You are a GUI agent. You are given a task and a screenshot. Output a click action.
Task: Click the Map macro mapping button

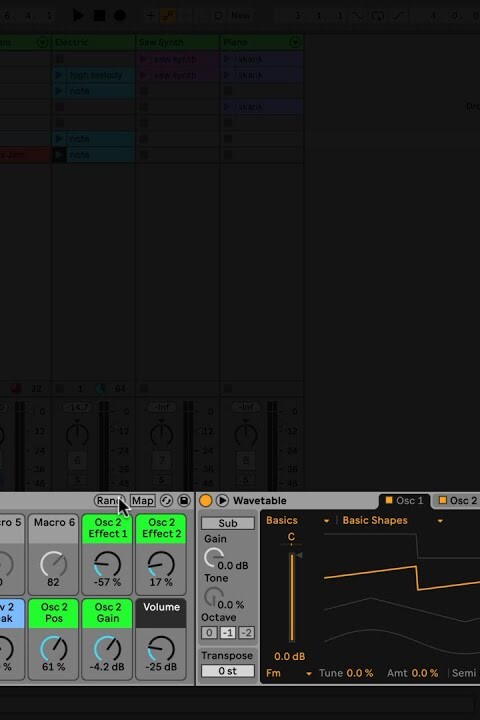point(142,501)
